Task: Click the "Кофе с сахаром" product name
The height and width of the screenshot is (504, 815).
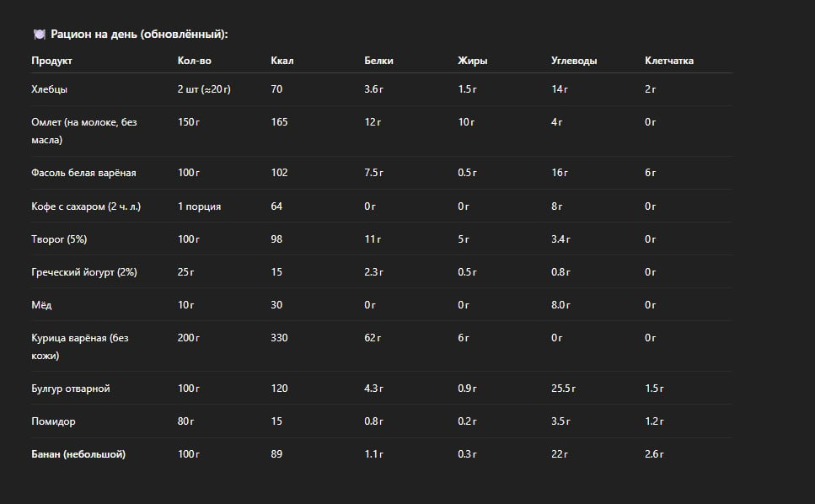Action: (x=86, y=206)
